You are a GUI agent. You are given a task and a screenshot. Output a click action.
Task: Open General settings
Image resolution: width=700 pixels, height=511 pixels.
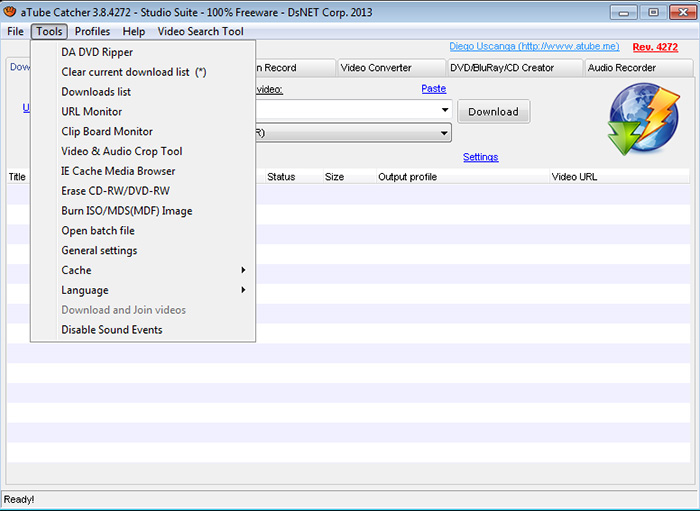tap(143, 250)
